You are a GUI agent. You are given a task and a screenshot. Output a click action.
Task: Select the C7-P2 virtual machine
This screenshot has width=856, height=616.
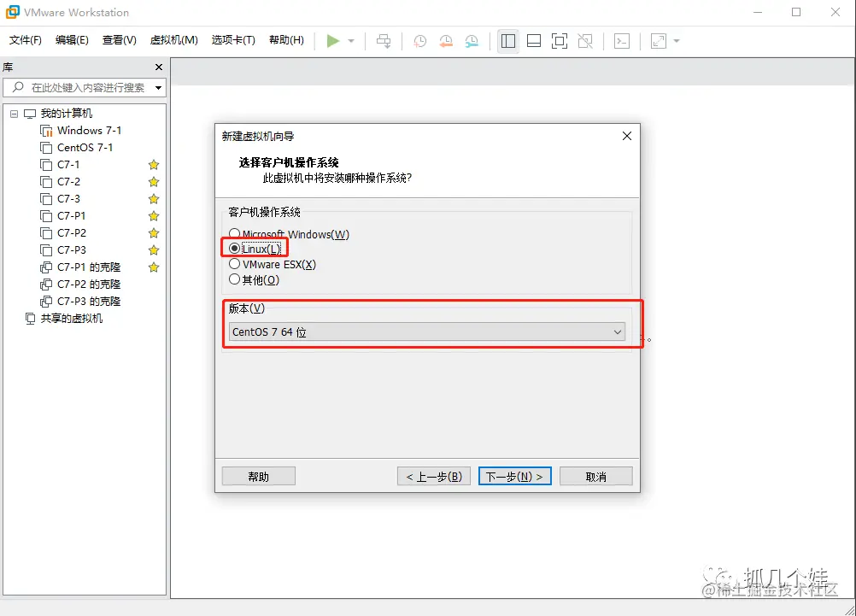(x=62, y=233)
